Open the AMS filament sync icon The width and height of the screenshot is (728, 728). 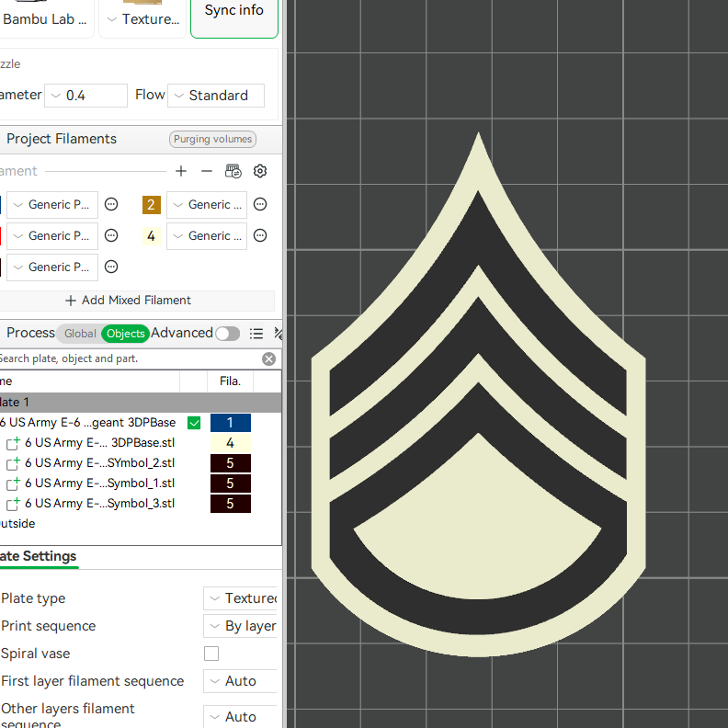click(x=233, y=171)
